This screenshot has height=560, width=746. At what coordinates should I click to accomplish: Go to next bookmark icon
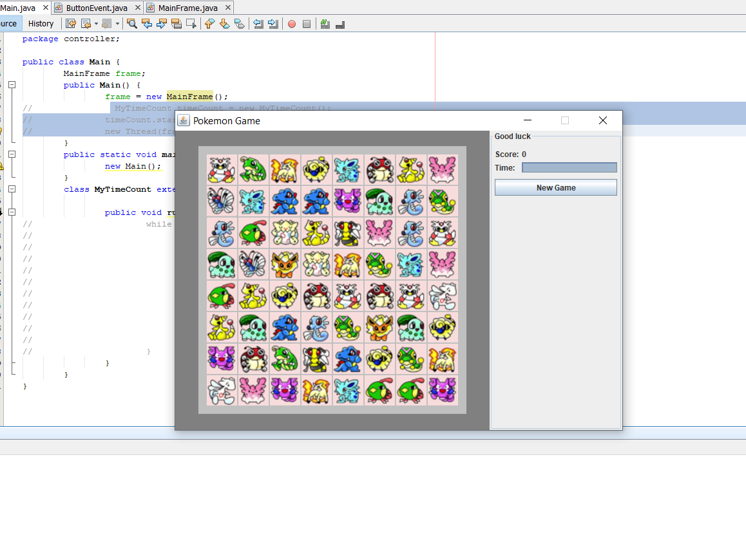tap(224, 24)
